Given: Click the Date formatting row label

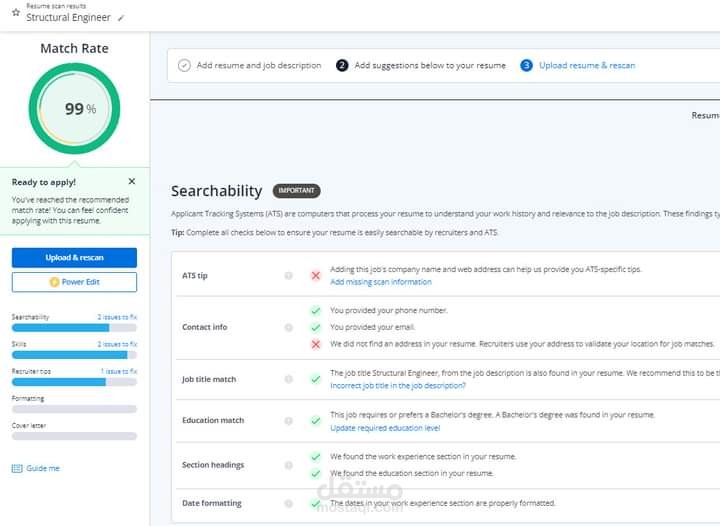Looking at the screenshot, I should pyautogui.click(x=212, y=504).
